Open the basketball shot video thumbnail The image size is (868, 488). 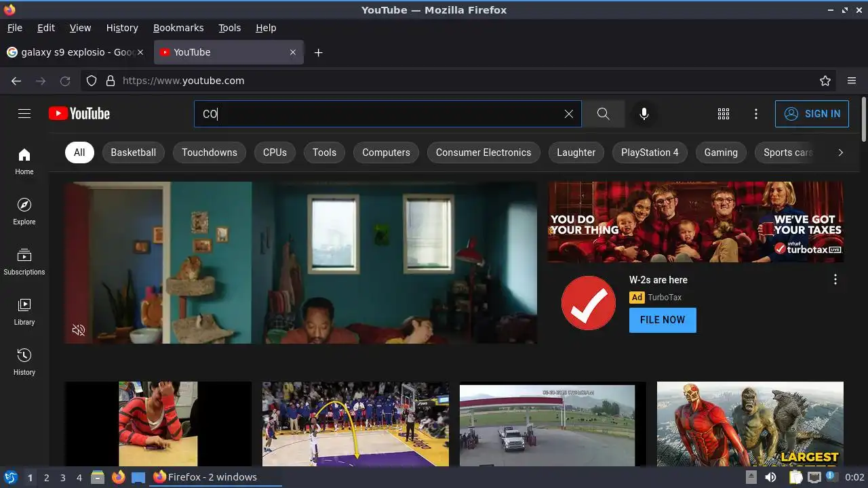pyautogui.click(x=355, y=424)
